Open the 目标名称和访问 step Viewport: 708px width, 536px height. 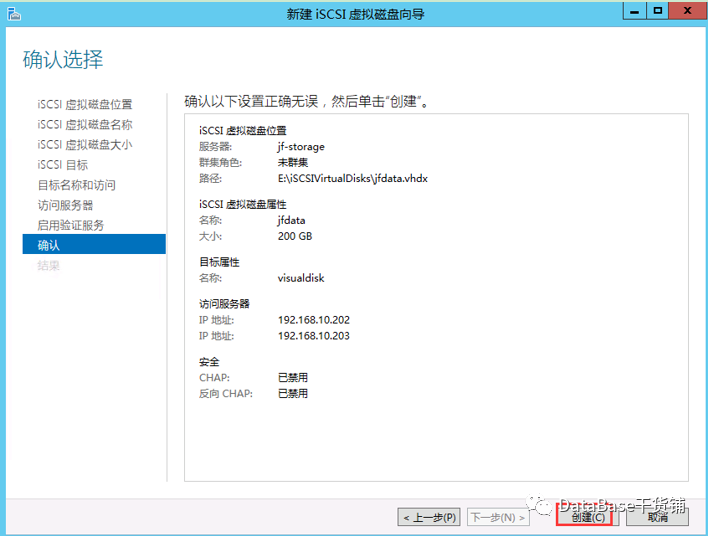pos(77,185)
